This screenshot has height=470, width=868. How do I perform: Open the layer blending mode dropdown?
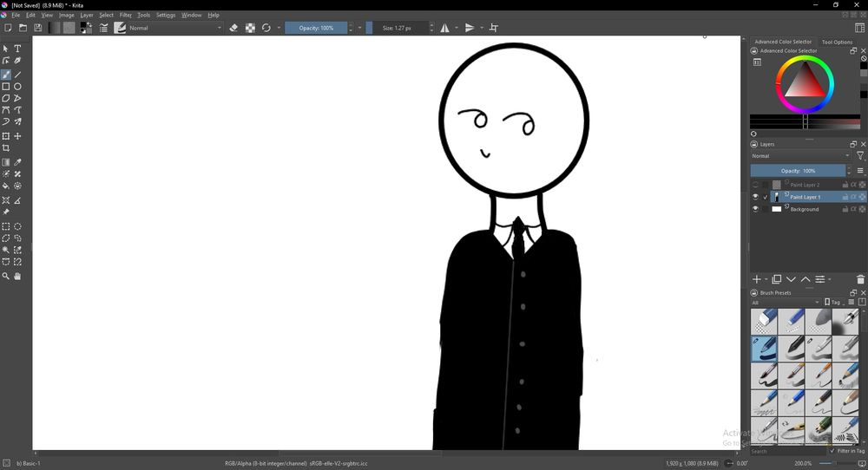(800, 156)
